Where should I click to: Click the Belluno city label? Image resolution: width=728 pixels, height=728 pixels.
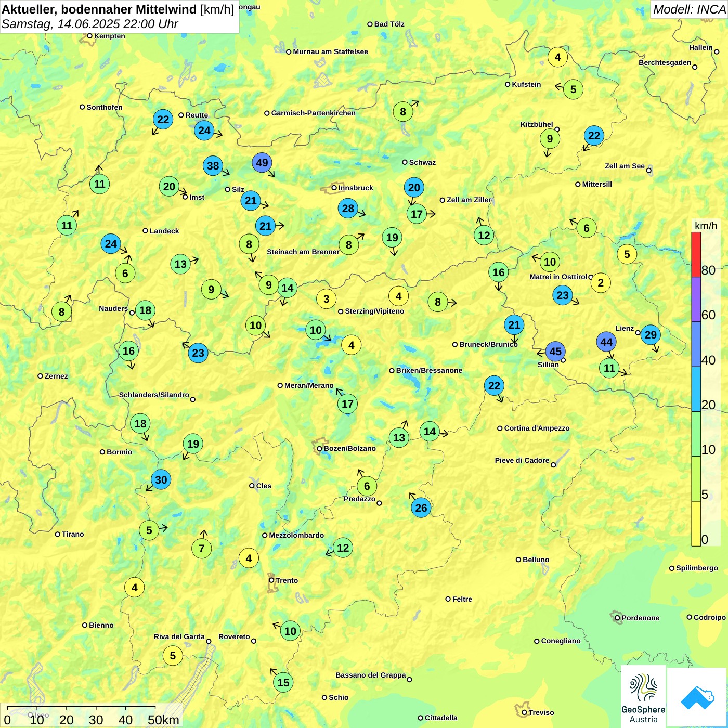tap(536, 560)
